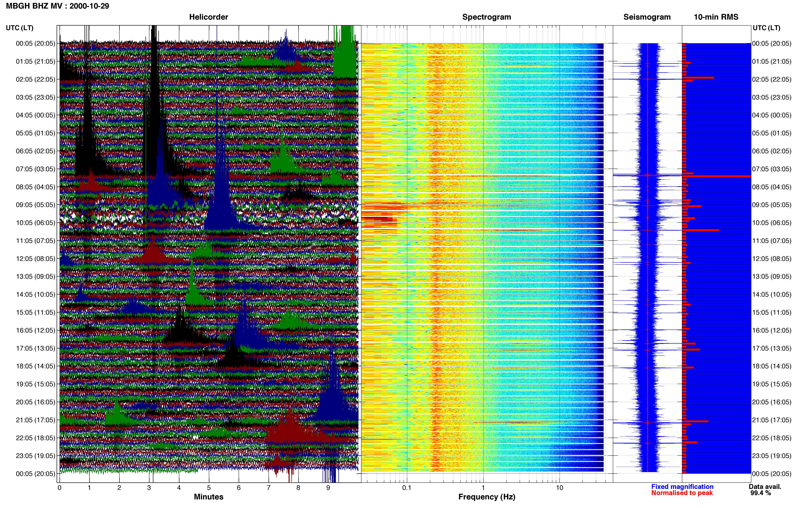The width and height of the screenshot is (812, 508).
Task: Click left time label '04:05 (00:05)'
Action: [36, 115]
